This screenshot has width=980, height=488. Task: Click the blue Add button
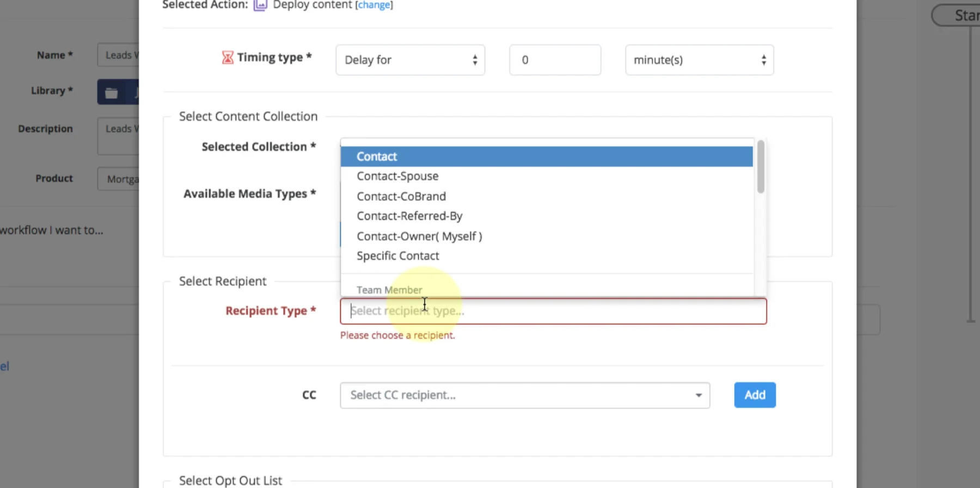755,395
